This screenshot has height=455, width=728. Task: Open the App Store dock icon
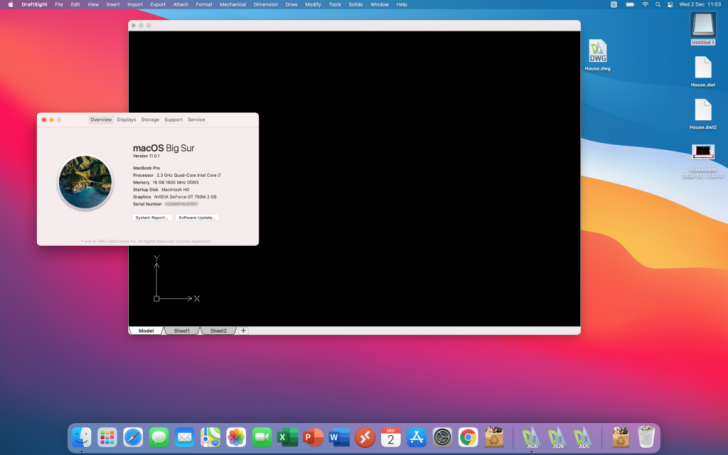pyautogui.click(x=417, y=437)
